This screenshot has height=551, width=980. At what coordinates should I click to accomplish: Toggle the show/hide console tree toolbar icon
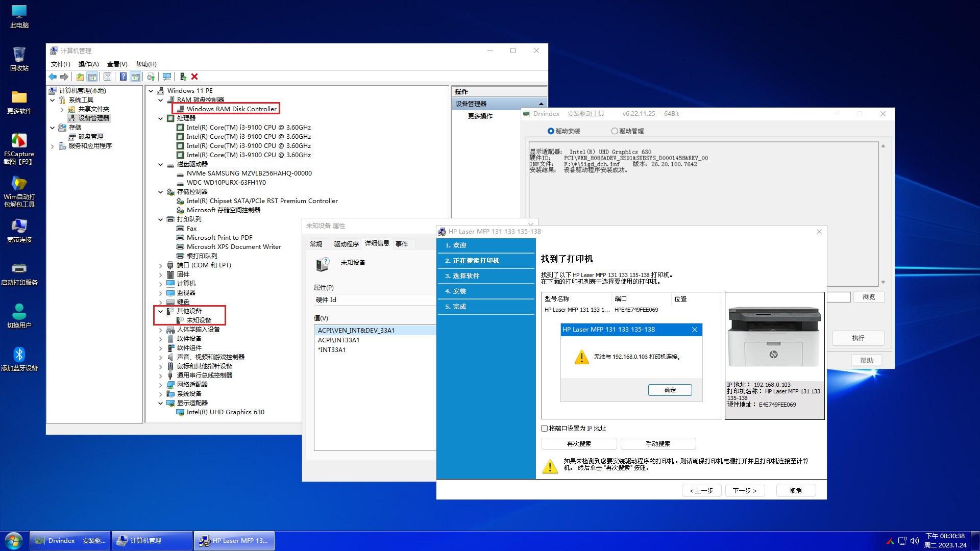(x=92, y=77)
